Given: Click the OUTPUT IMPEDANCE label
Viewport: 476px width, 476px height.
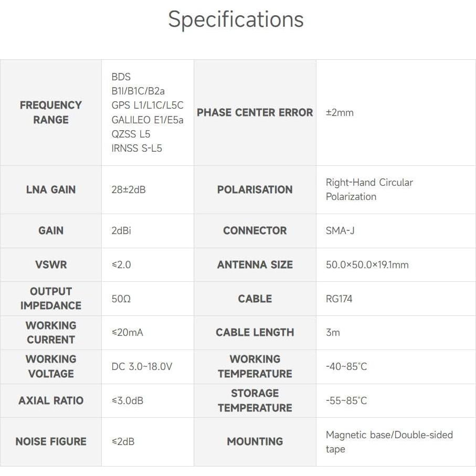Looking at the screenshot, I should pyautogui.click(x=51, y=298).
